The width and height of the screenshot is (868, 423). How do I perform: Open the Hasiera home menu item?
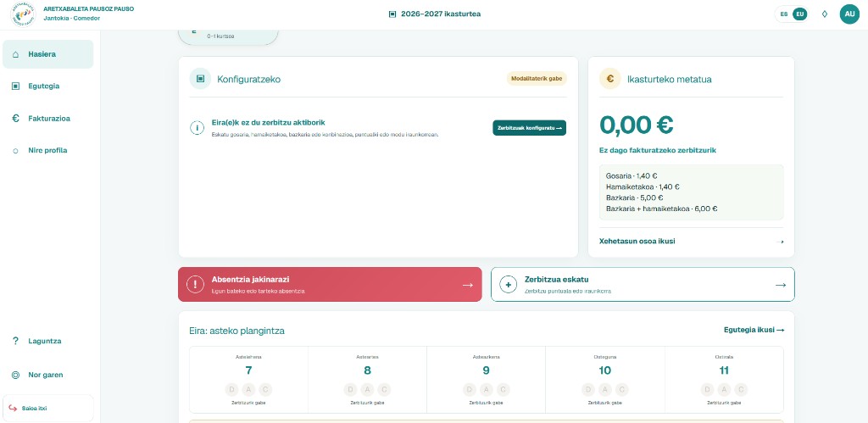pyautogui.click(x=48, y=54)
